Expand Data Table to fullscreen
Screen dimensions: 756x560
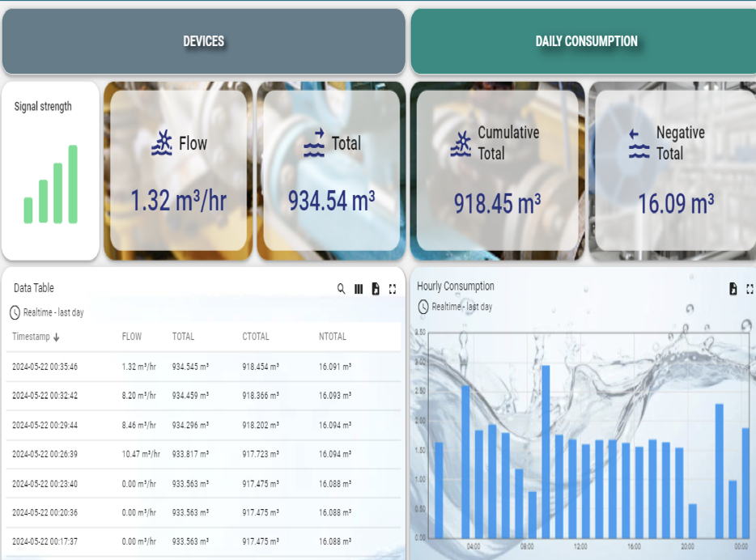[393, 289]
